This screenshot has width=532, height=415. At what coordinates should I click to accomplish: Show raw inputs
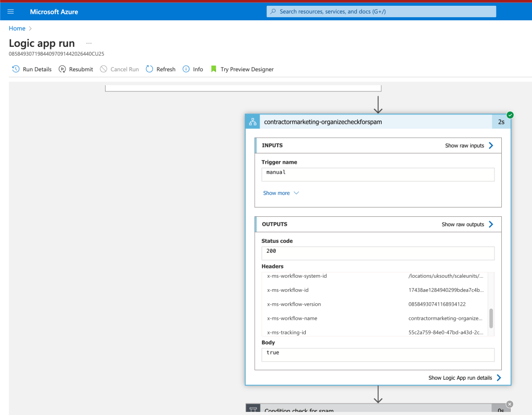coord(464,146)
